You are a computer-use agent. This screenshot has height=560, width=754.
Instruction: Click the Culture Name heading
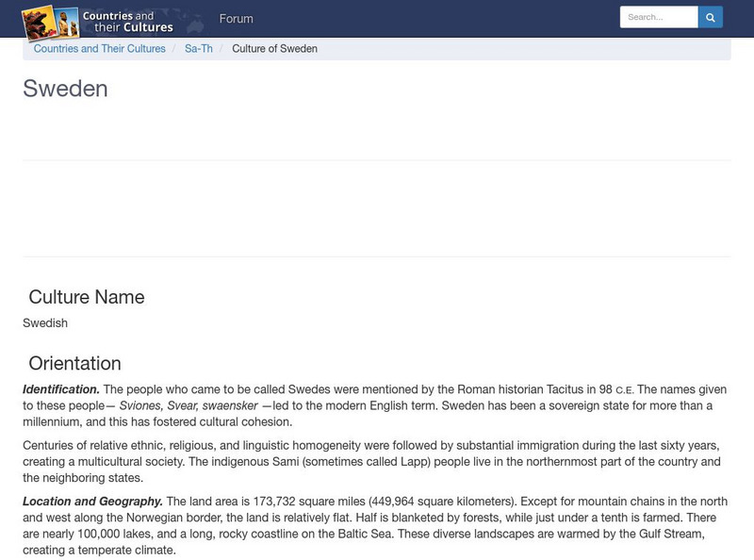tap(87, 297)
